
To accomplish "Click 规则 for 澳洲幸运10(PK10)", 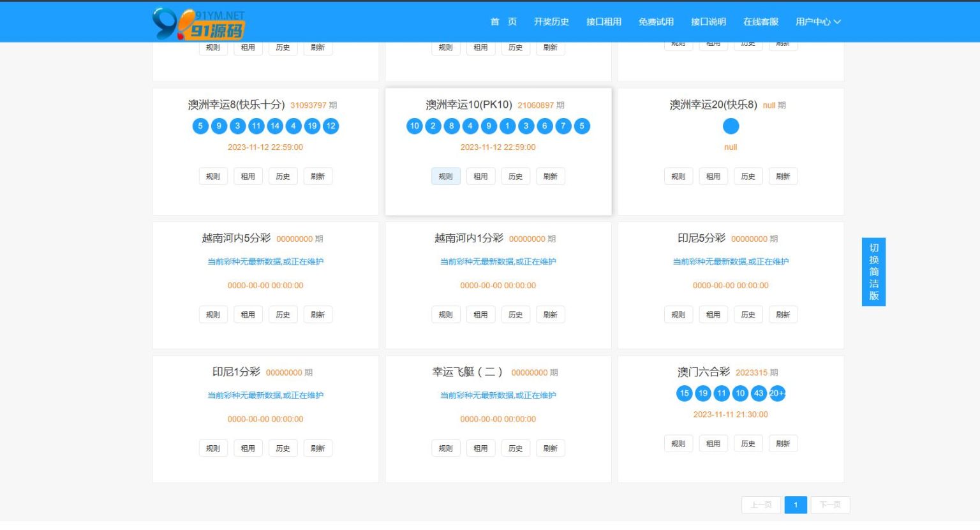I will click(x=446, y=177).
